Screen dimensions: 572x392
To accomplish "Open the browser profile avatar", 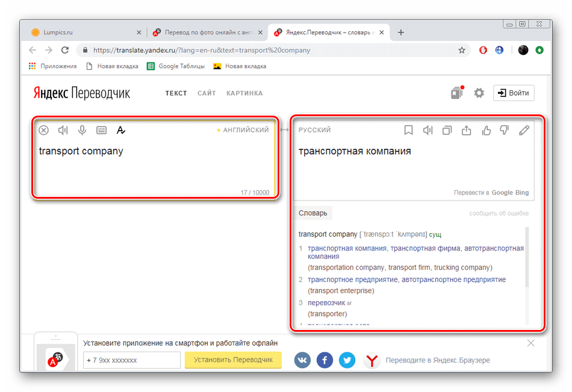I will (523, 51).
